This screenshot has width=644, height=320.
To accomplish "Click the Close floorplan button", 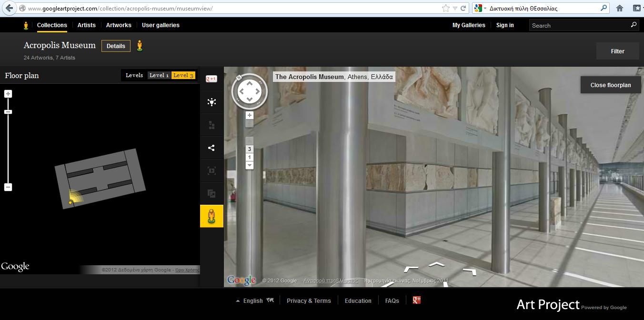I will click(611, 85).
